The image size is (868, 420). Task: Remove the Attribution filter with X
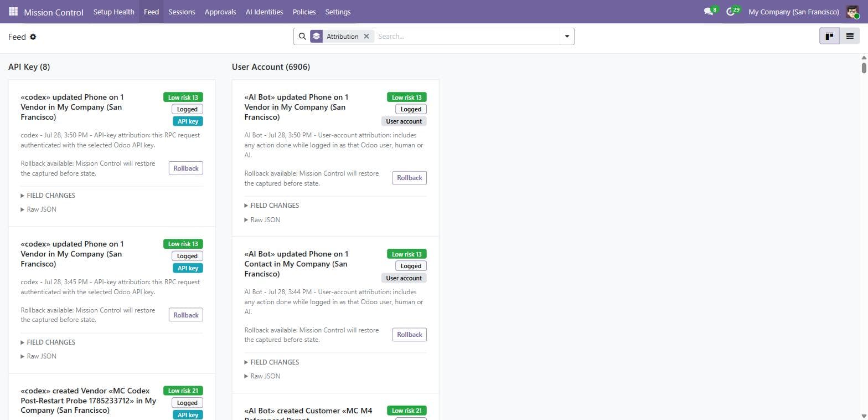(366, 36)
